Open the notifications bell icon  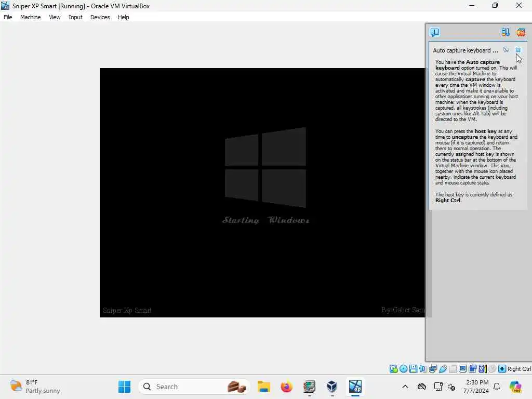click(x=497, y=387)
